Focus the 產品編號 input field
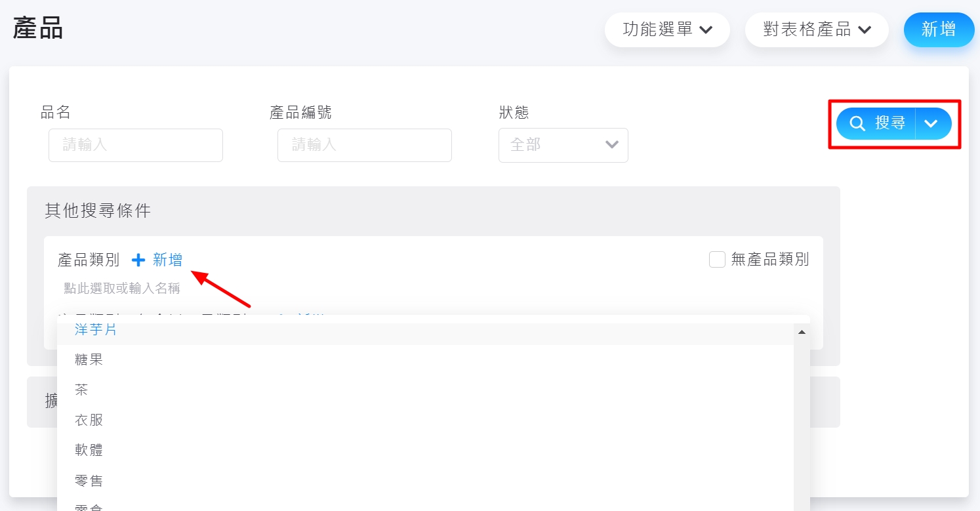980x511 pixels. click(x=365, y=145)
